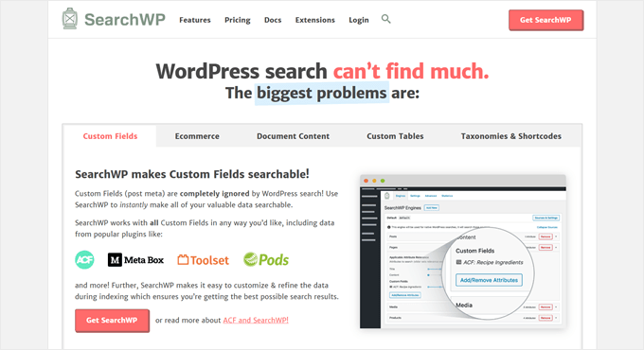Click the Toolset logo

203,260
